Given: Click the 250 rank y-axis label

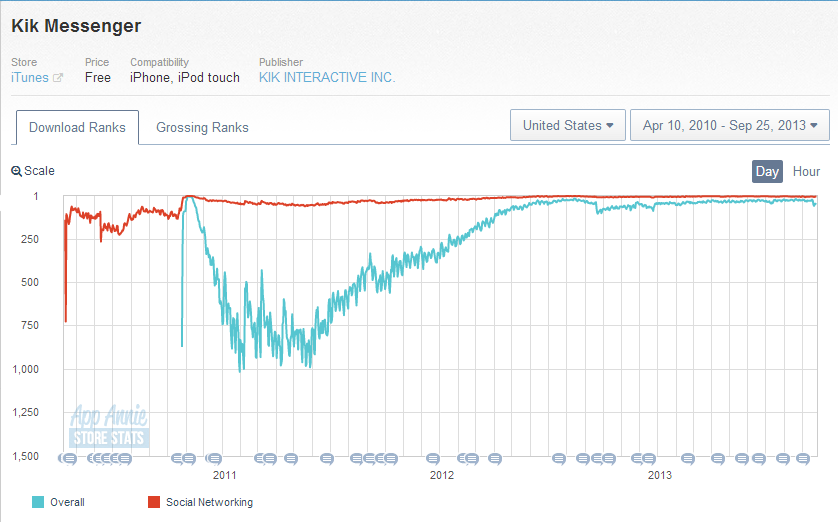Looking at the screenshot, I should (x=30, y=239).
